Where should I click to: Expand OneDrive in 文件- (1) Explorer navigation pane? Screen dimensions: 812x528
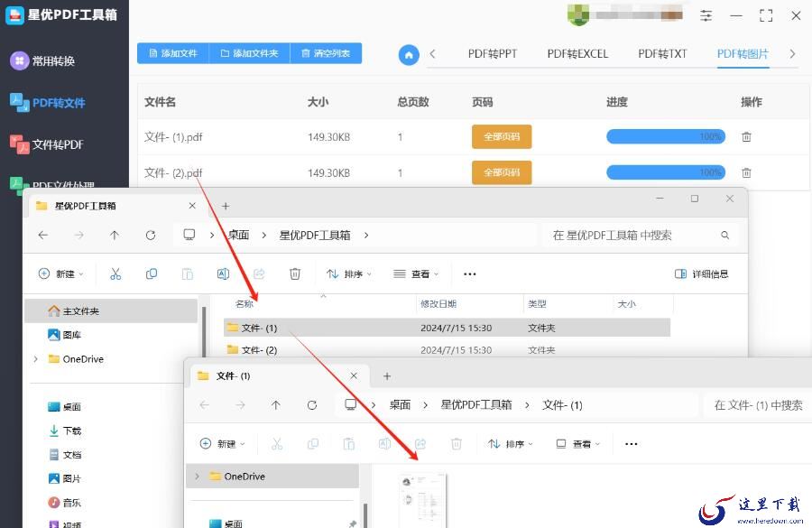(x=197, y=477)
